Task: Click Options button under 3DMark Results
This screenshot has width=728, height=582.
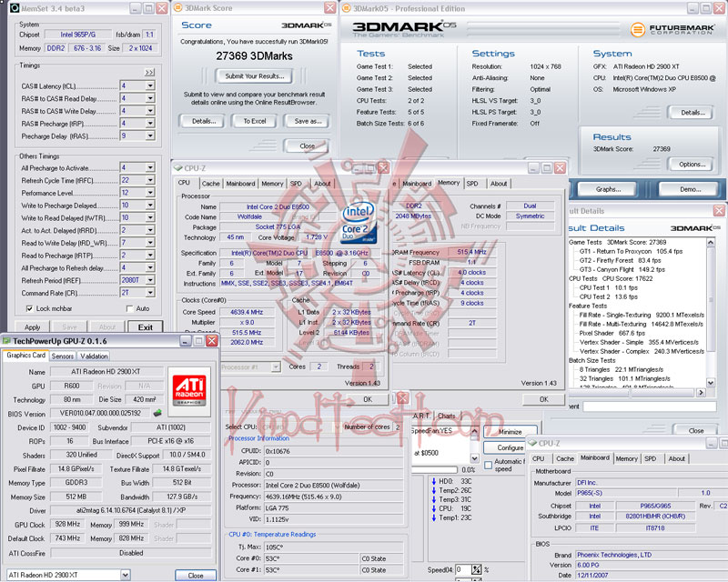Action: 693,165
